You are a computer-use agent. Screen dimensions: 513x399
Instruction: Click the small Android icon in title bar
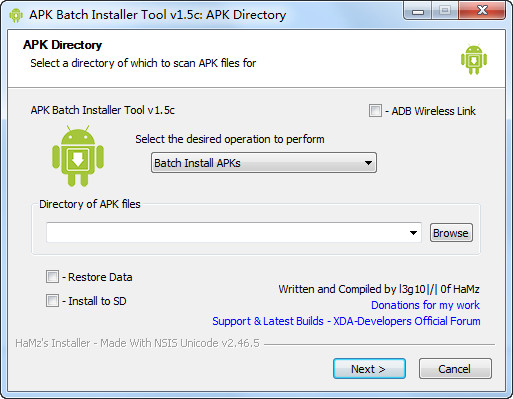[16, 15]
